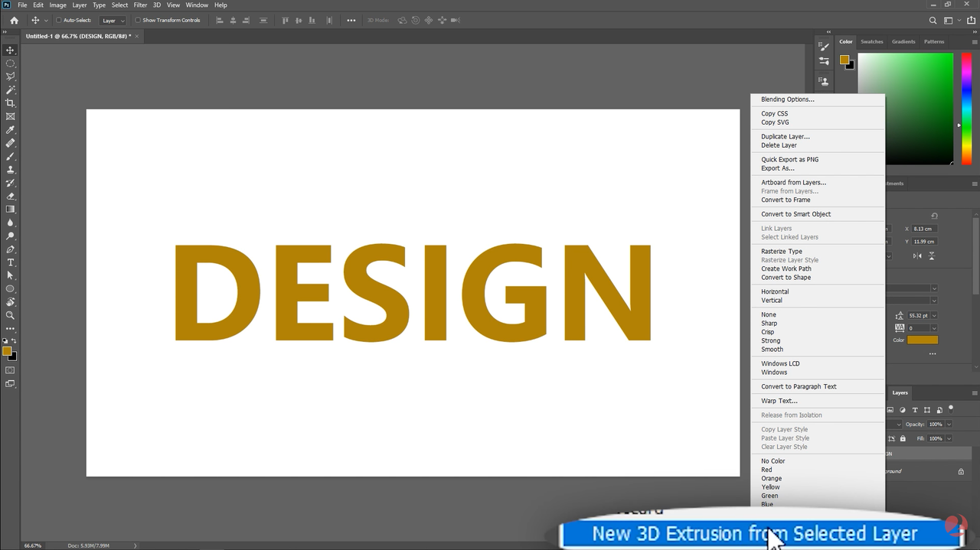Open the Move tool preset picker arrow
This screenshot has width=980, height=550.
46,21
